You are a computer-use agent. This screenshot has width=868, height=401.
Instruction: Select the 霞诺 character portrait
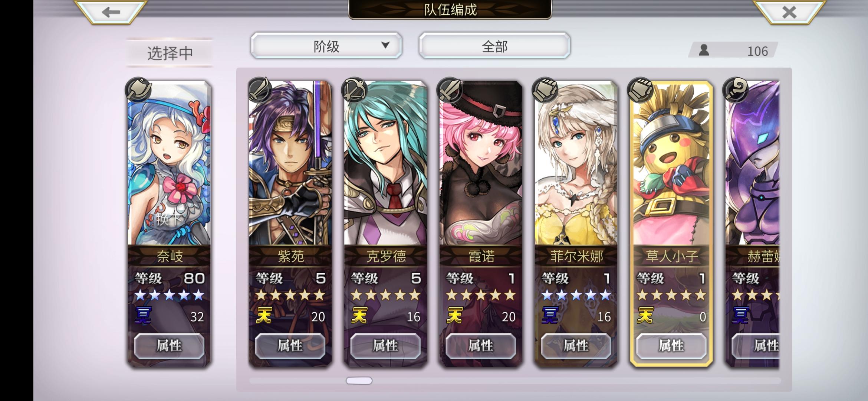point(481,163)
